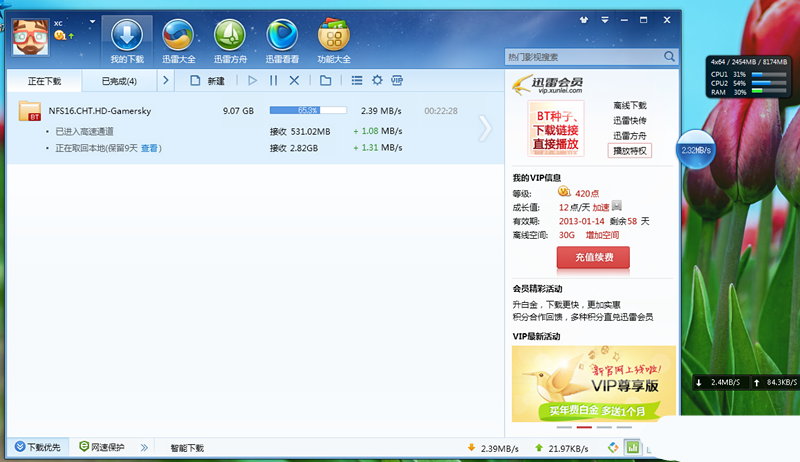Open the green chart monitor icon

[x=633, y=448]
